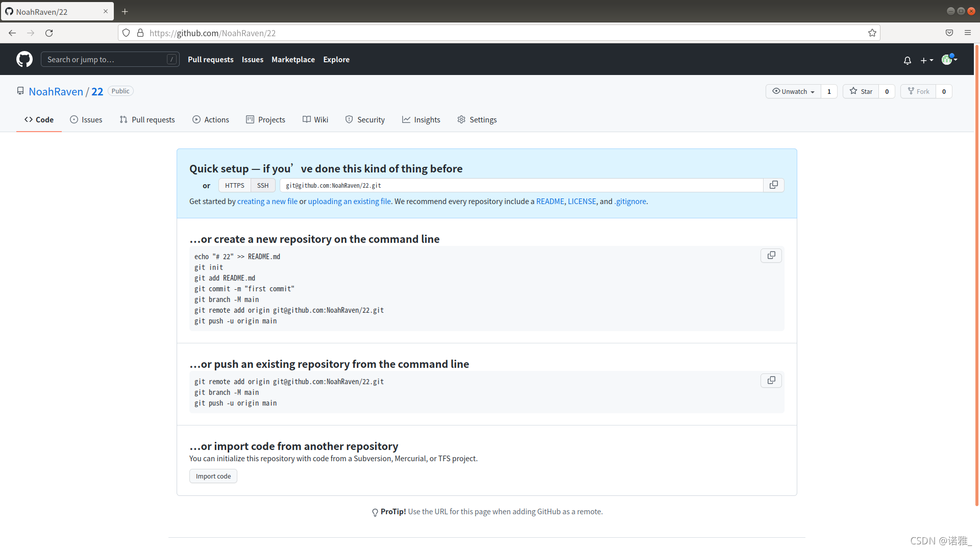Follow the uploading an existing file link
The width and height of the screenshot is (980, 551).
349,202
